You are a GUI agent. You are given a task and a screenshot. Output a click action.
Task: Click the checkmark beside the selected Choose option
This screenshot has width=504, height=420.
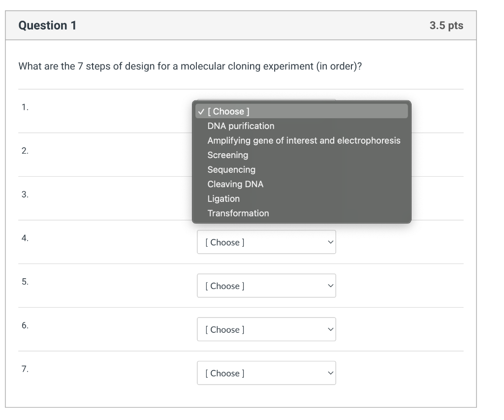201,111
